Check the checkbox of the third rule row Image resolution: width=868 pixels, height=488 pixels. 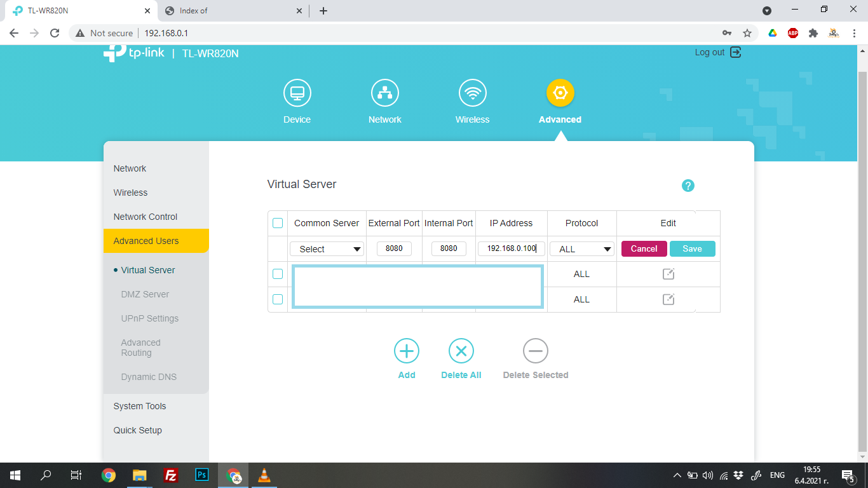click(x=278, y=299)
